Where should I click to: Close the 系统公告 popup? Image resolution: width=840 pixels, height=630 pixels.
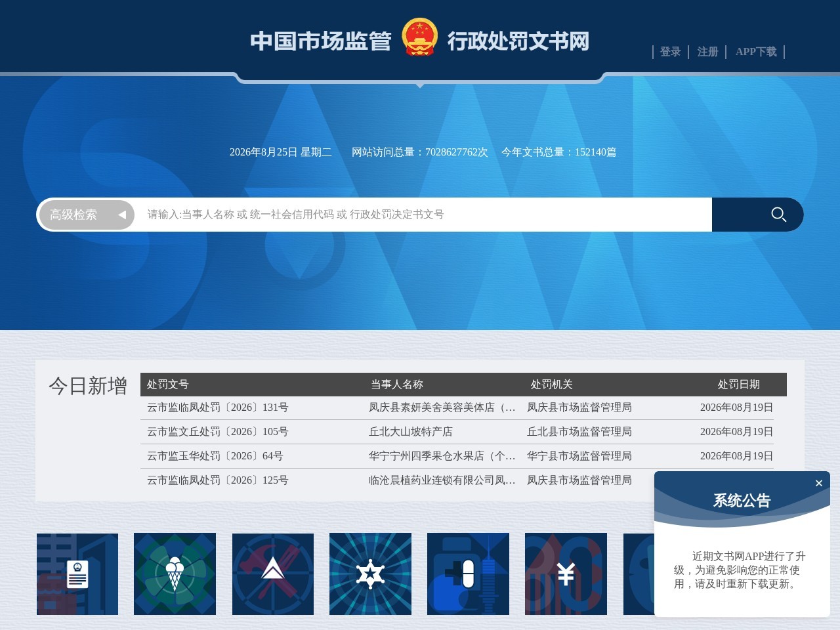(x=818, y=483)
